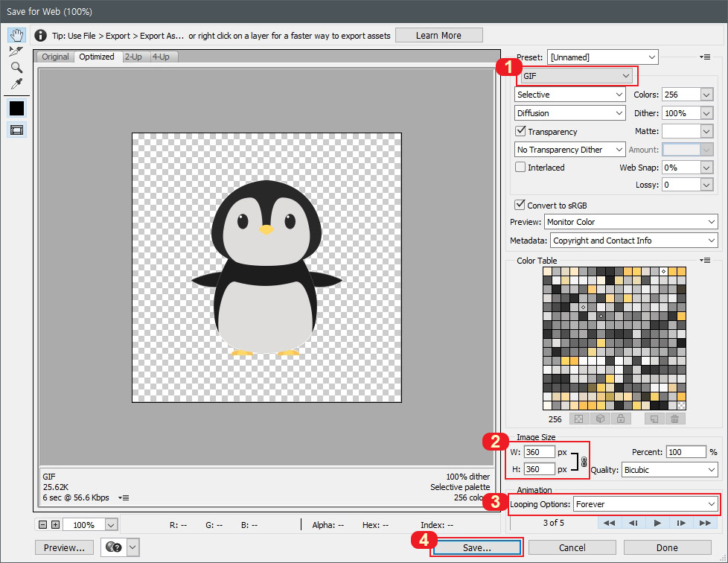Step to previous animation frame
This screenshot has height=563, width=728.
tap(633, 523)
